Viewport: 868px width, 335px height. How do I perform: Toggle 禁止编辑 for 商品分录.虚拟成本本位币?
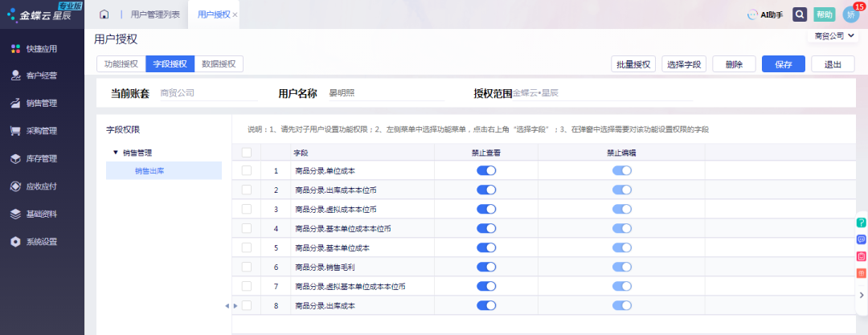pos(621,210)
